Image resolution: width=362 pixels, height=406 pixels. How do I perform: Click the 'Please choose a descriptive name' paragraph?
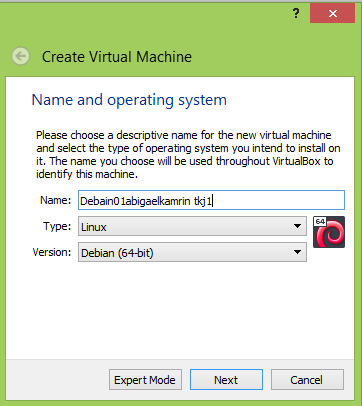[x=188, y=155]
